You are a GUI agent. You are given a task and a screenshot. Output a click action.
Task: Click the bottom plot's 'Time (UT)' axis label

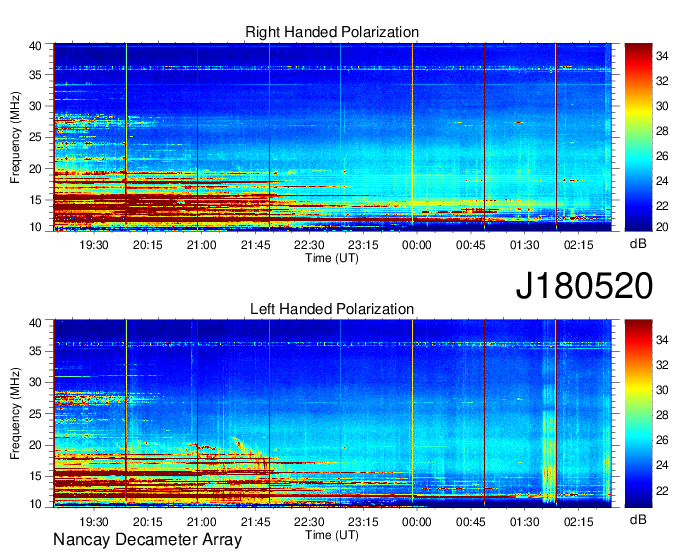(x=332, y=535)
